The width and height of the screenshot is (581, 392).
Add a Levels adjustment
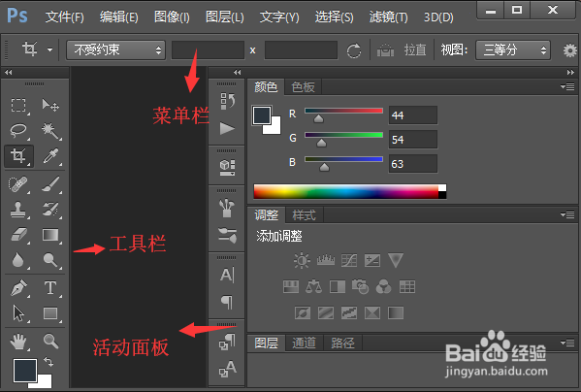click(x=326, y=260)
